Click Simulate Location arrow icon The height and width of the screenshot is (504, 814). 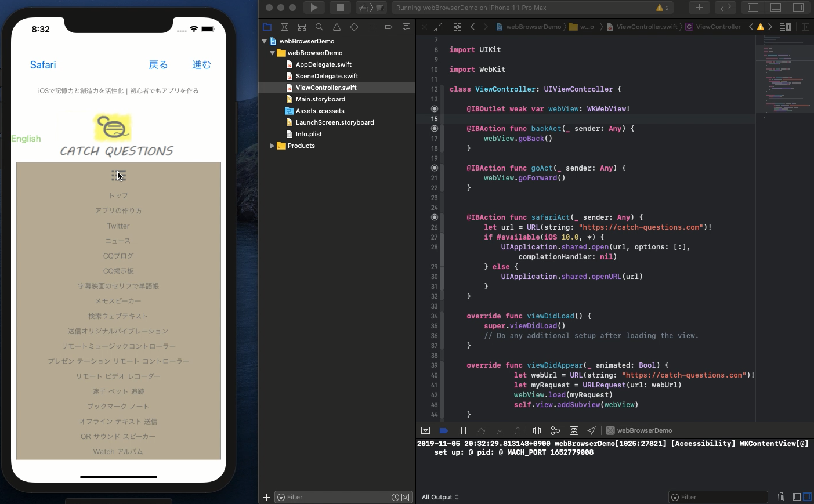point(592,430)
